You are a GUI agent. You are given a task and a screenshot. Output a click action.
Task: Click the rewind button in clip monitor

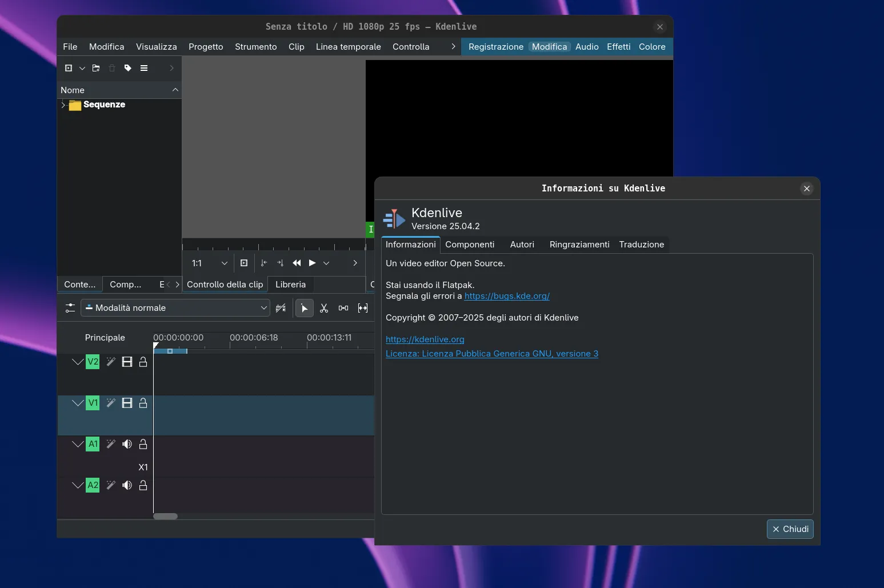coord(297,263)
